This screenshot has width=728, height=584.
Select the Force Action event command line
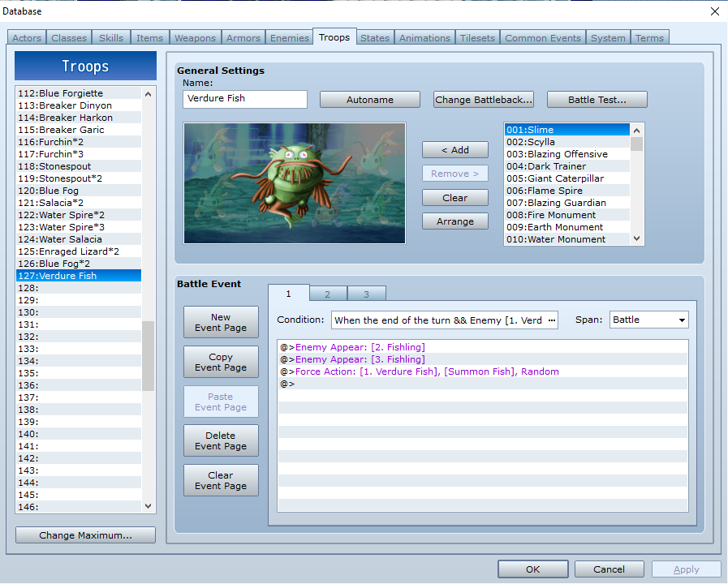coord(427,371)
